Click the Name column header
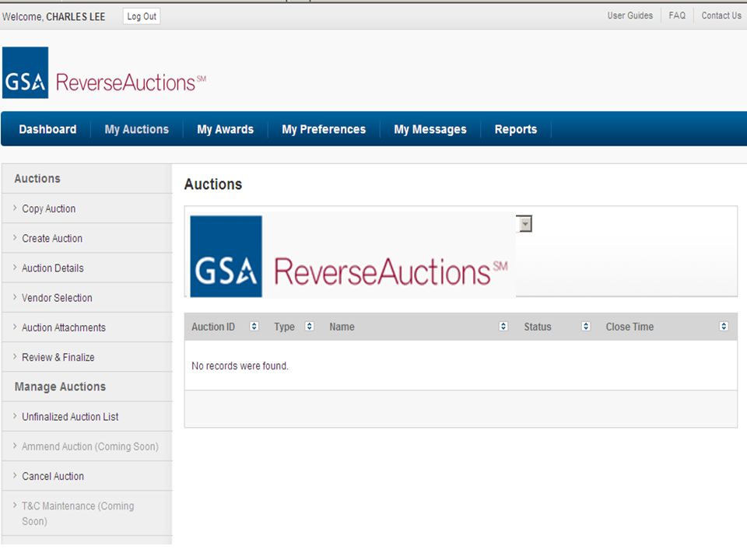The height and width of the screenshot is (560, 747). (x=342, y=327)
